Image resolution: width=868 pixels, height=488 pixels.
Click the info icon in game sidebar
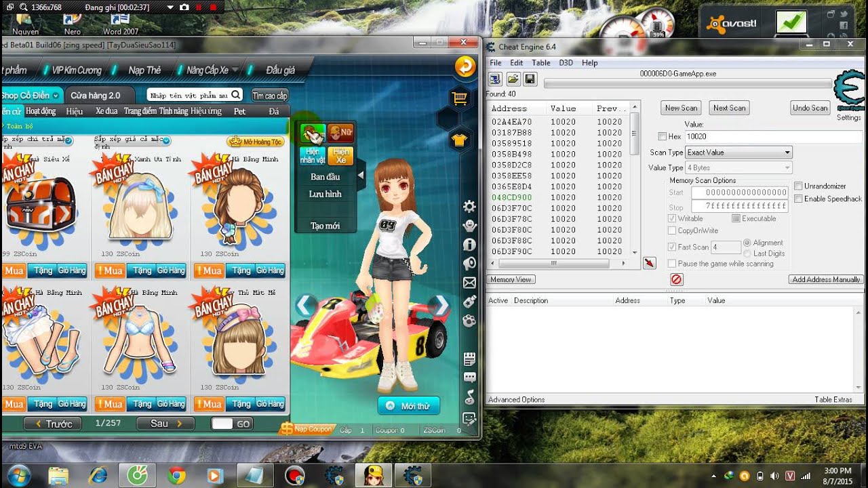click(469, 245)
